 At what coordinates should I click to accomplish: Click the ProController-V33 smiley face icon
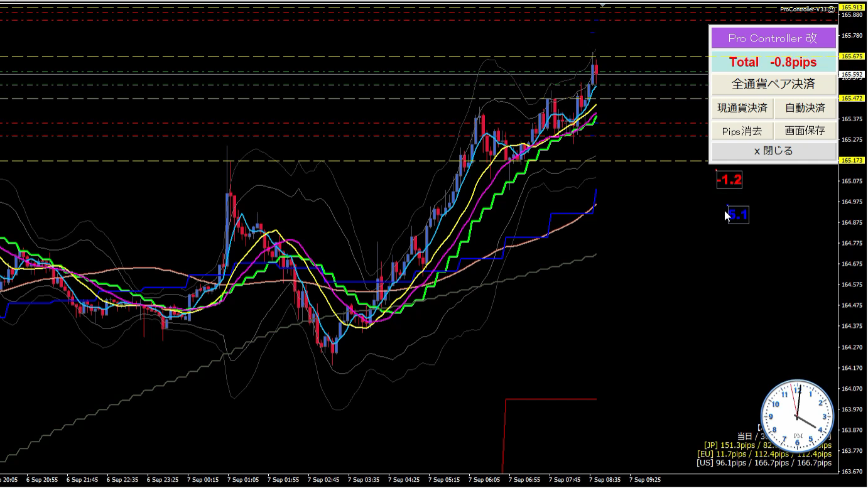[831, 9]
